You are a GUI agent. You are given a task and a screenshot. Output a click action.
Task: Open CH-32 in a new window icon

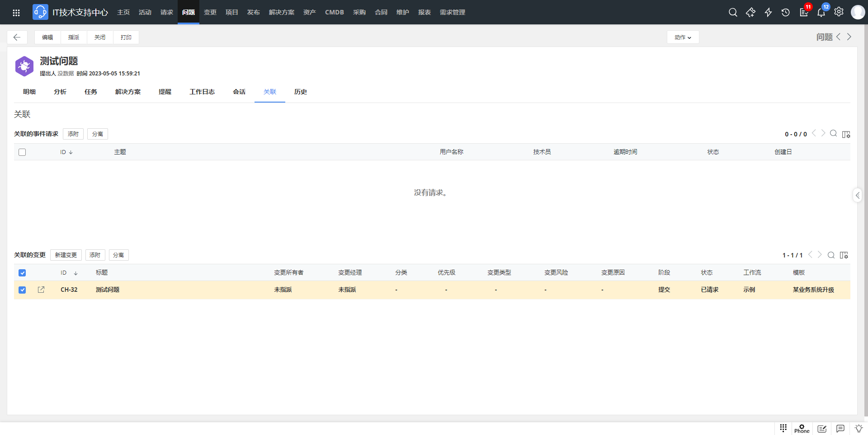41,290
